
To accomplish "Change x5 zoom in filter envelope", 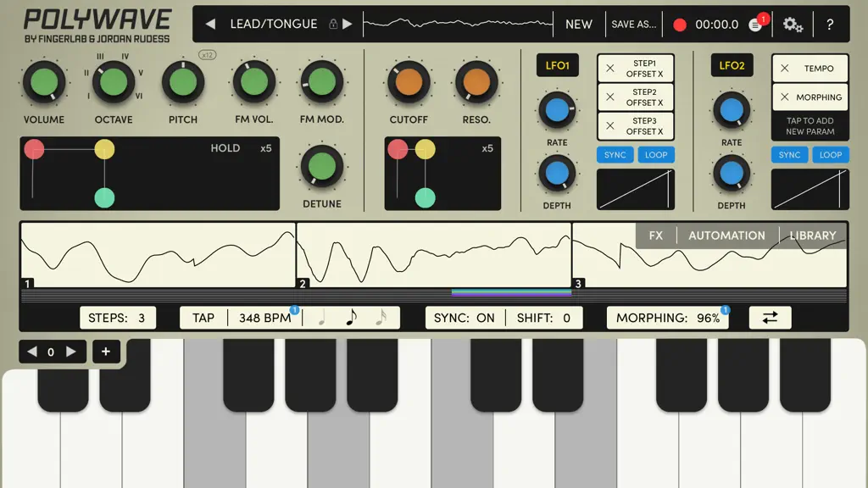I will coord(487,148).
